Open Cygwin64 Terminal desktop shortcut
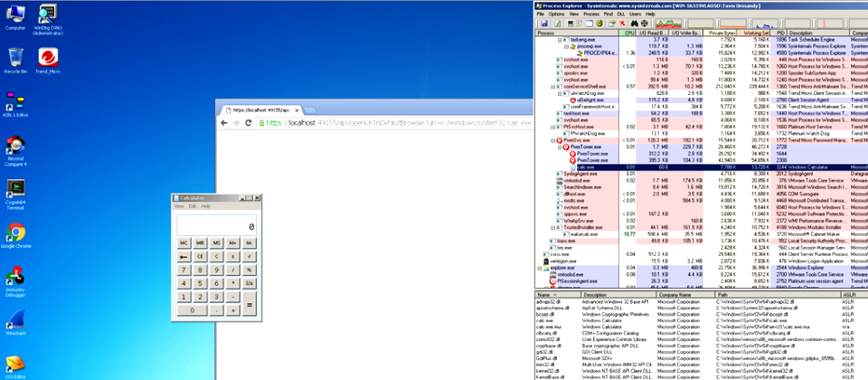Image resolution: width=868 pixels, height=380 pixels. 15,189
